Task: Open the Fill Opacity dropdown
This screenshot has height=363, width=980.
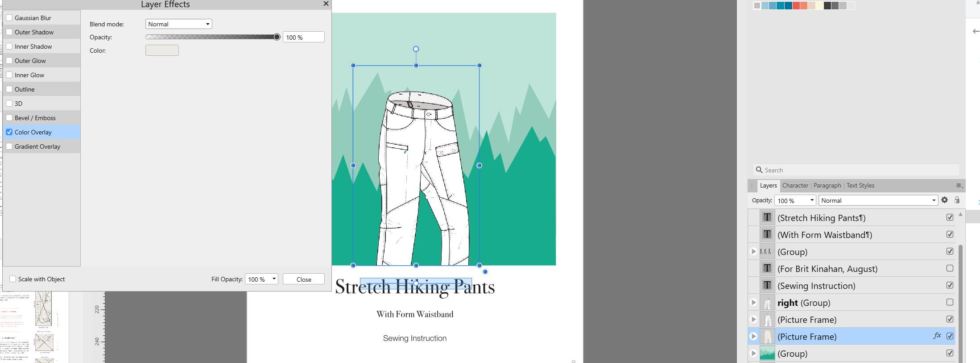Action: click(x=261, y=279)
